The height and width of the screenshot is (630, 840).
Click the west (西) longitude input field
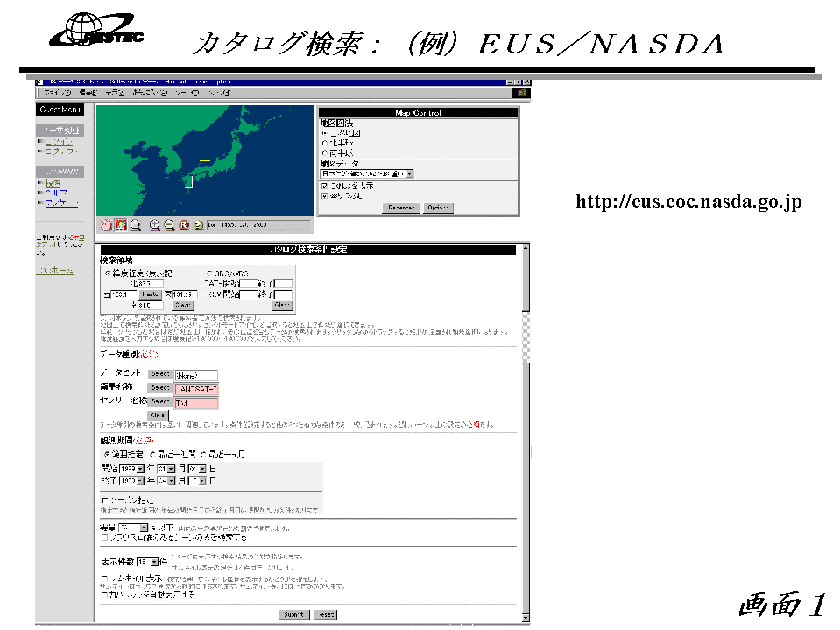point(124,294)
